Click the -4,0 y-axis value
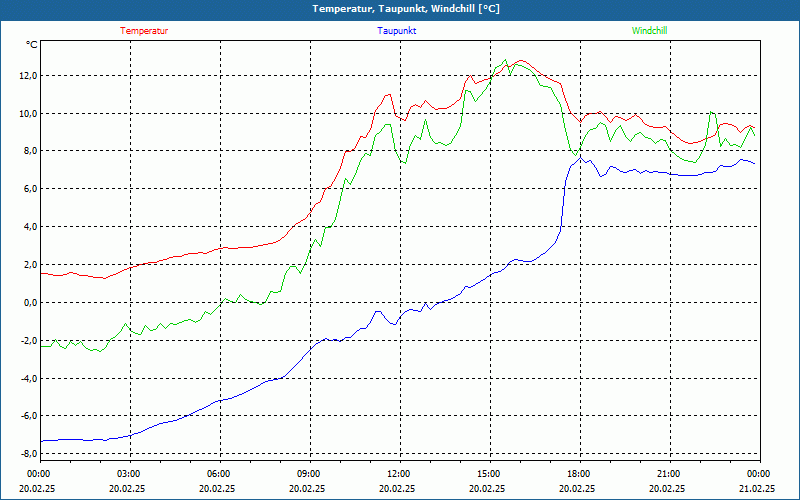The height and width of the screenshot is (500, 800). (29, 378)
